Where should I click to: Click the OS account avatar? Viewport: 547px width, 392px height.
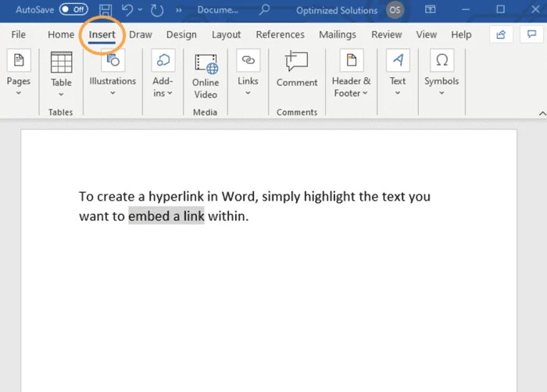(x=395, y=10)
